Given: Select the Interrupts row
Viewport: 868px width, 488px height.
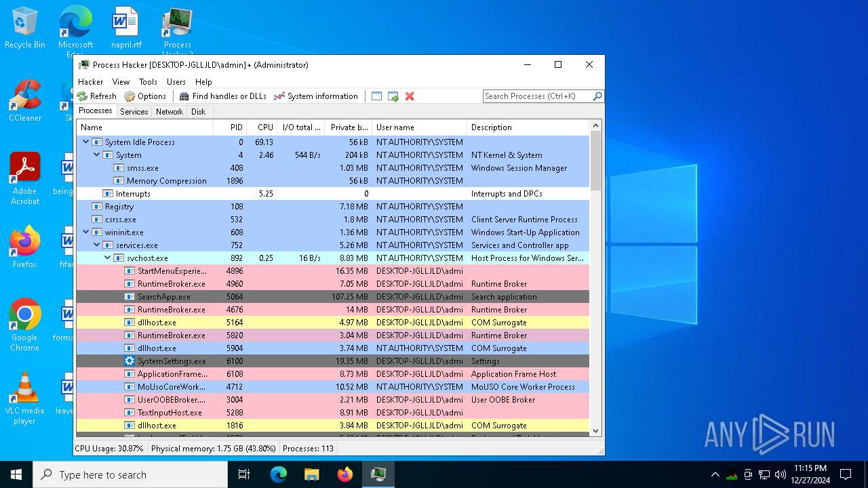Looking at the screenshot, I should pyautogui.click(x=332, y=193).
